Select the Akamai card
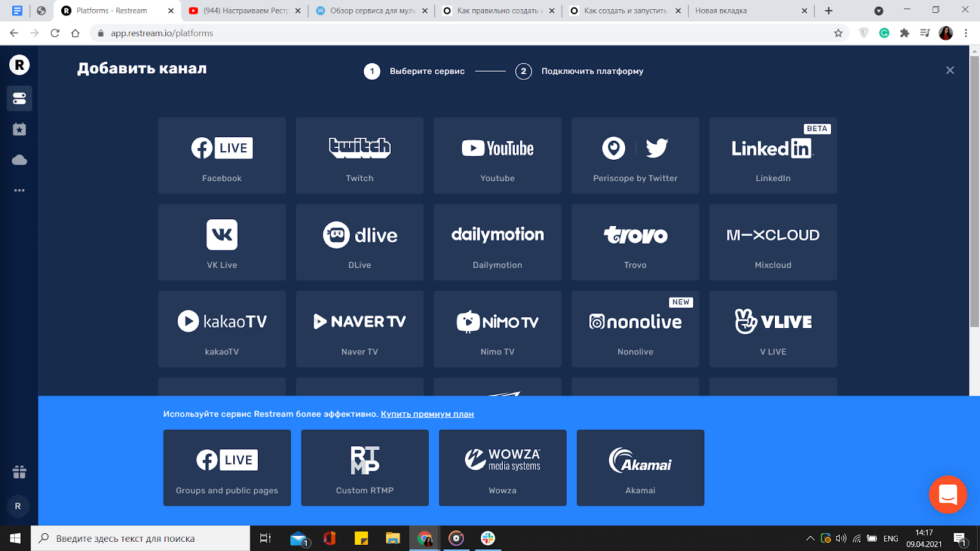The width and height of the screenshot is (980, 551). [641, 468]
